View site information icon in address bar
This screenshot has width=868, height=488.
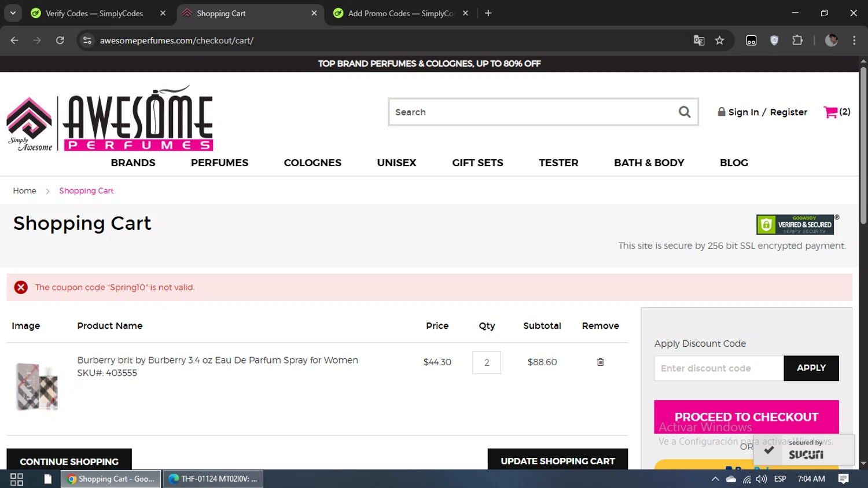click(x=87, y=41)
